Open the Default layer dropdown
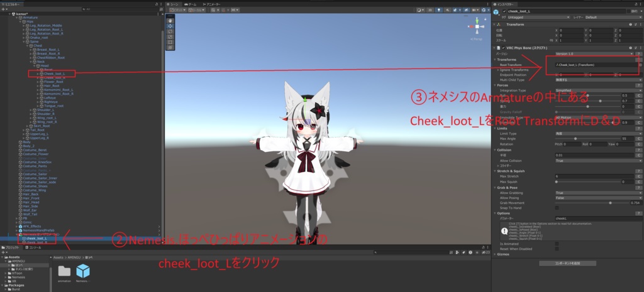This screenshot has height=292, width=644. pyautogui.click(x=613, y=17)
